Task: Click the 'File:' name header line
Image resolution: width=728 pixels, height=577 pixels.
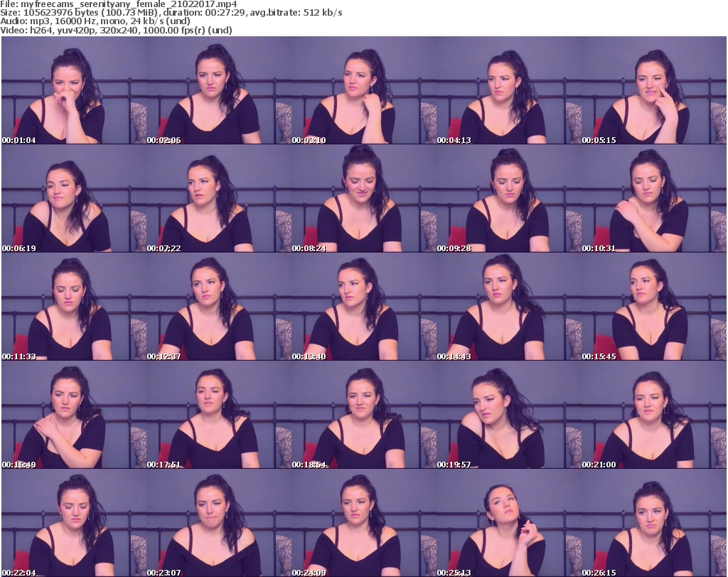Action: click(x=119, y=4)
